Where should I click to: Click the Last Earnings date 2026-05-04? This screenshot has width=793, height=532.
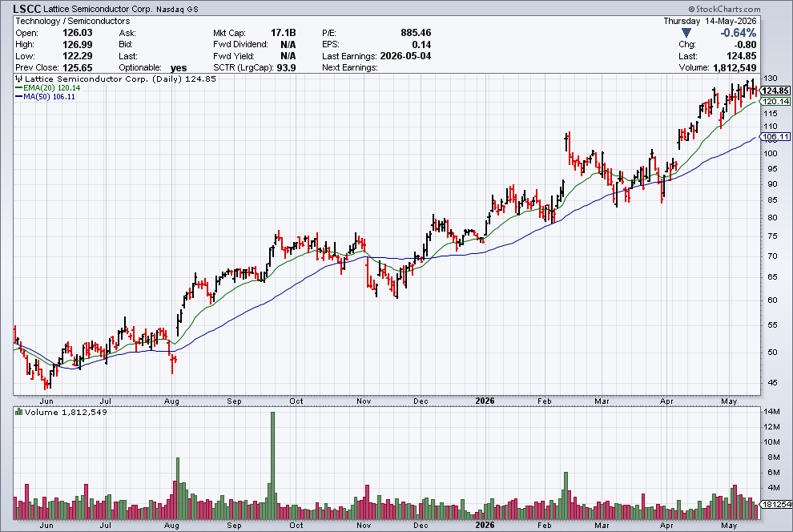[405, 56]
